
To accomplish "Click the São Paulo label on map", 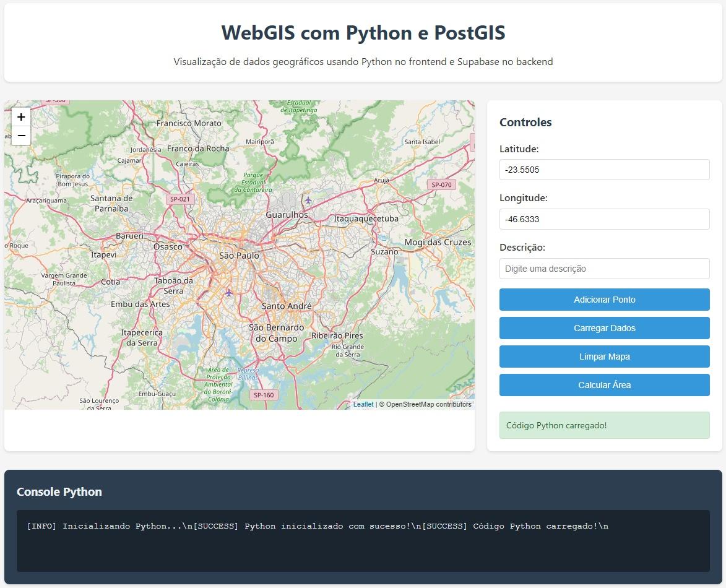I will click(239, 256).
